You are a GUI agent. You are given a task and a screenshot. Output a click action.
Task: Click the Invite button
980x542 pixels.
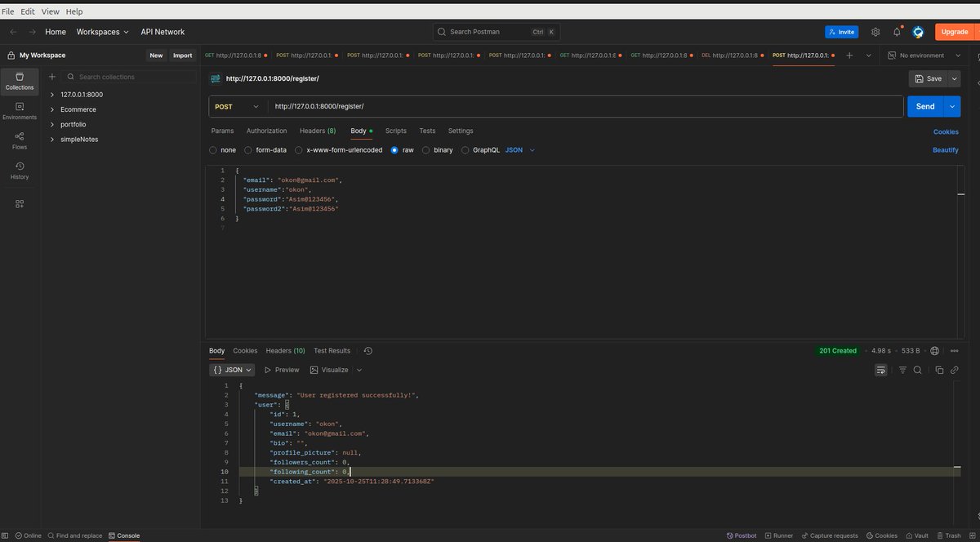(x=841, y=32)
